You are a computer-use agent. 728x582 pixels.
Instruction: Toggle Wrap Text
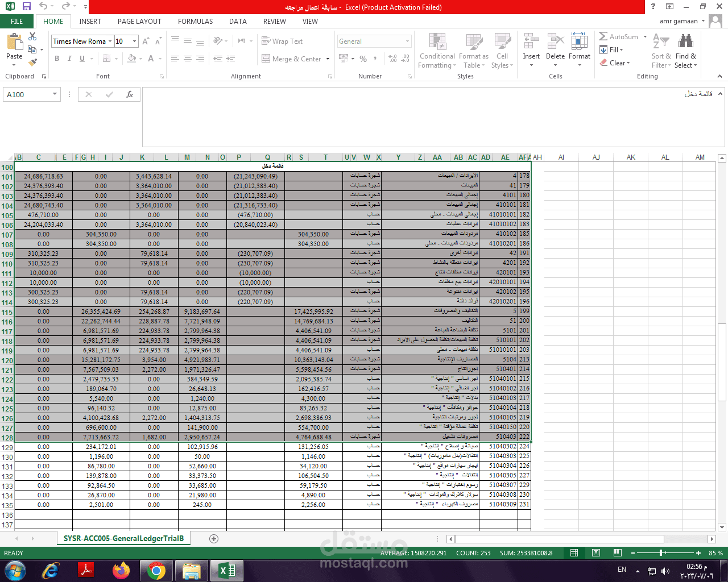pos(282,41)
